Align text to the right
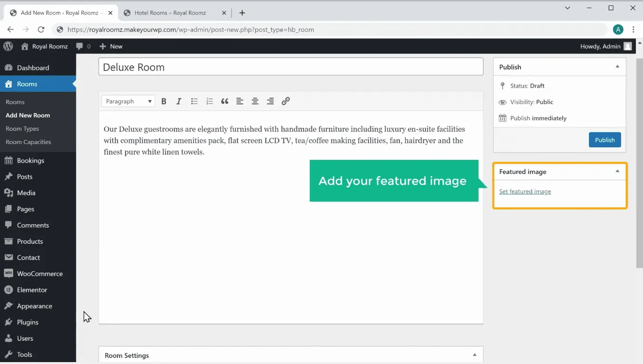Image resolution: width=643 pixels, height=364 pixels. click(x=270, y=101)
